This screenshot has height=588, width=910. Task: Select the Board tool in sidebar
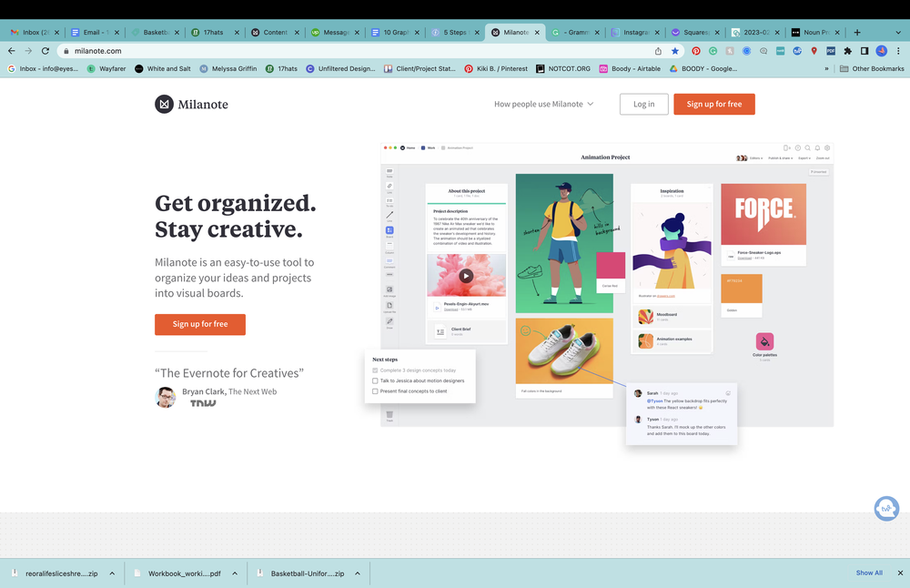pyautogui.click(x=389, y=230)
